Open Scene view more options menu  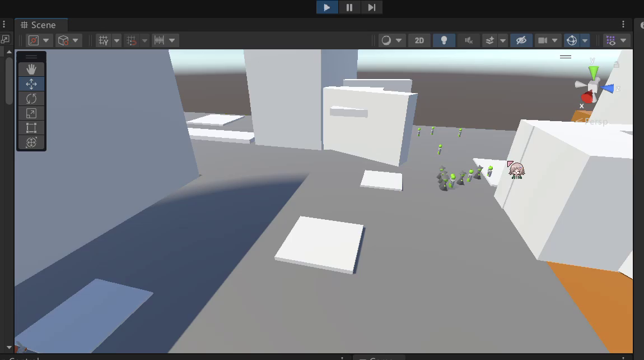pos(623,24)
